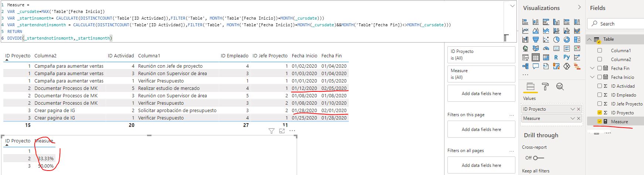Select the treemap visual
This screenshot has width=644, height=175.
click(577, 40)
